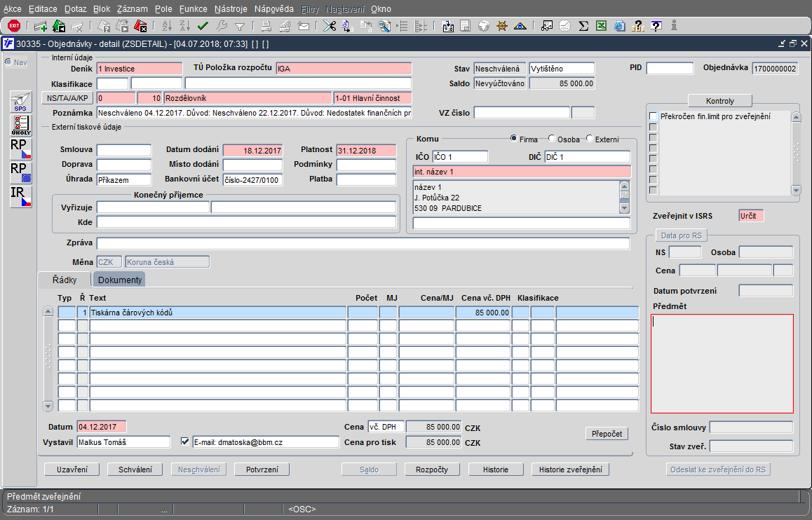Image resolution: width=812 pixels, height=520 pixels.
Task: Click the Schválení button
Action: [x=135, y=470]
